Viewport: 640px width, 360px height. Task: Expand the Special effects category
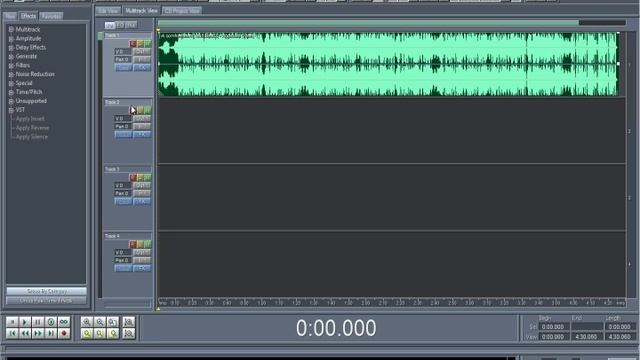(x=11, y=83)
